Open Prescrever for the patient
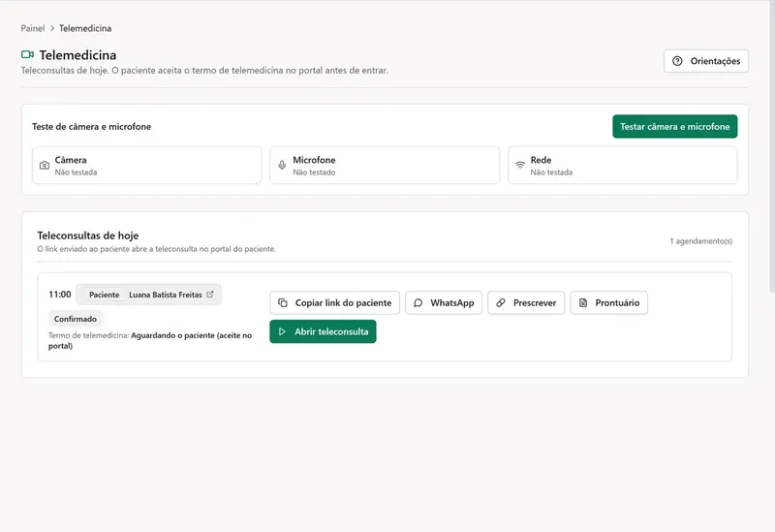This screenshot has height=532, width=775. point(526,302)
